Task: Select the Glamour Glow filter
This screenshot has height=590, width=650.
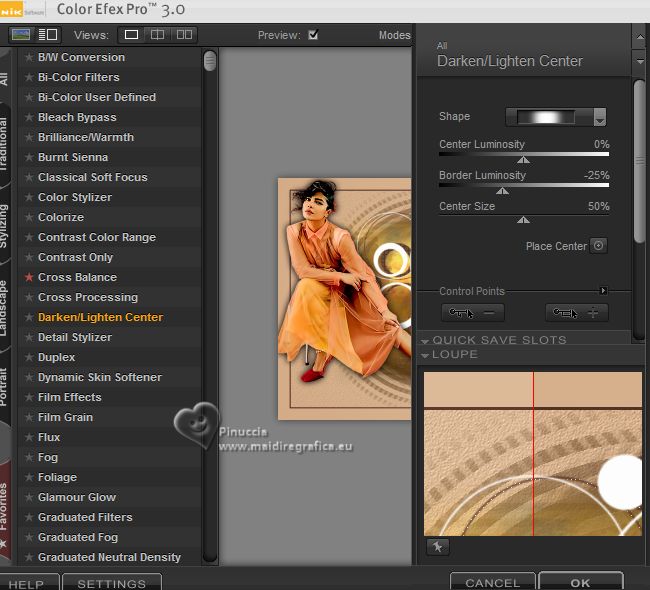Action: coord(77,497)
